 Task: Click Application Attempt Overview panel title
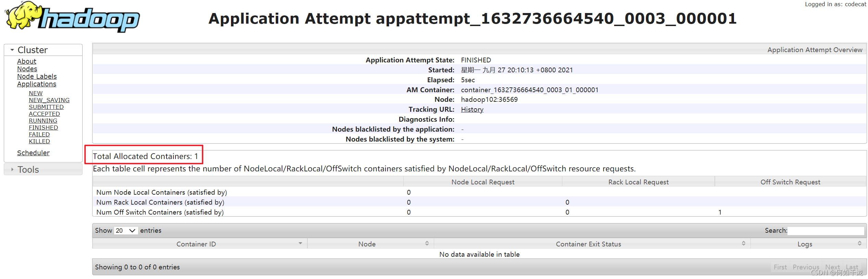coord(815,50)
